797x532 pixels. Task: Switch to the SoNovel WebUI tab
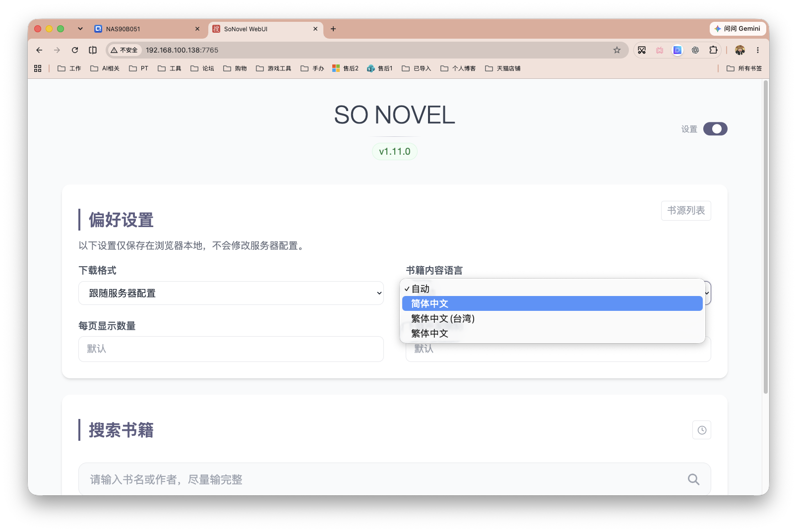(x=263, y=29)
